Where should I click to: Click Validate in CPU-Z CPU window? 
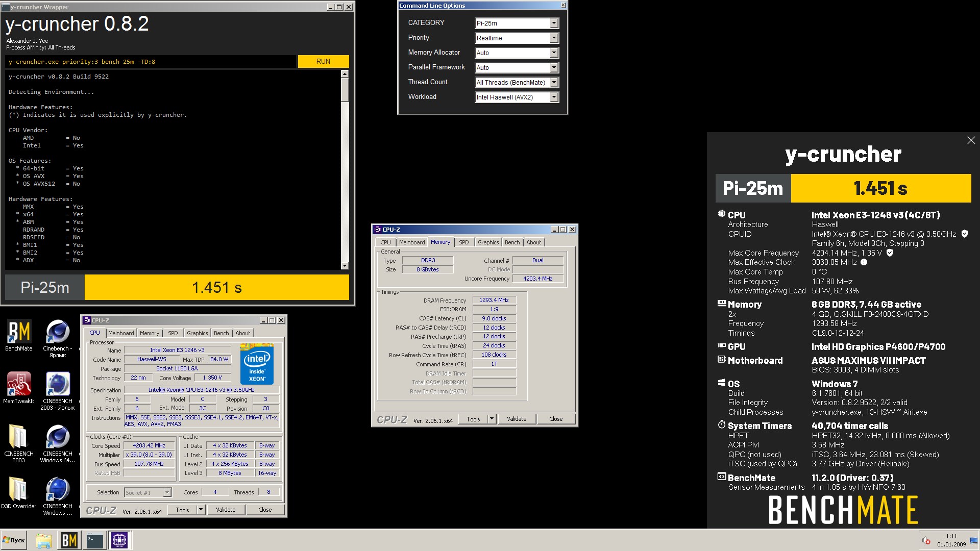[226, 510]
